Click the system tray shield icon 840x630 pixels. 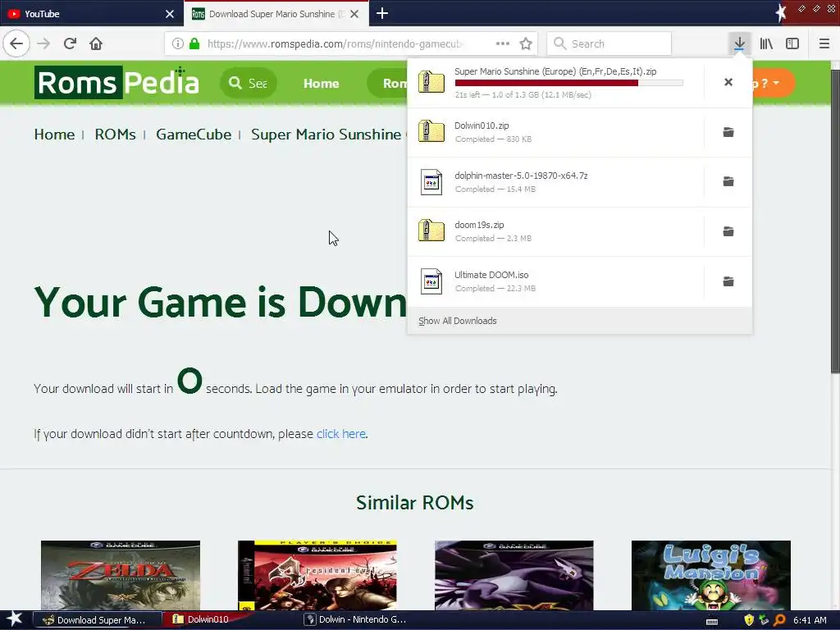[749, 620]
